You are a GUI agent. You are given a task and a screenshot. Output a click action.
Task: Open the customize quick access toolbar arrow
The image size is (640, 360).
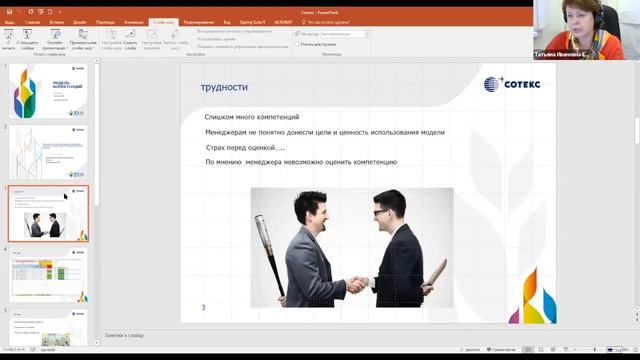click(60, 12)
